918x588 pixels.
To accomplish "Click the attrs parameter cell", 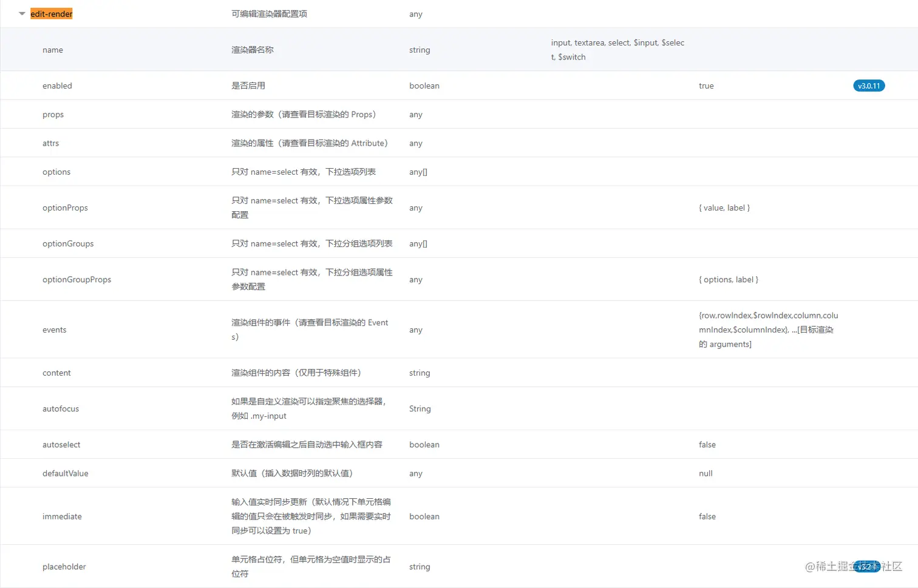I will pos(51,143).
